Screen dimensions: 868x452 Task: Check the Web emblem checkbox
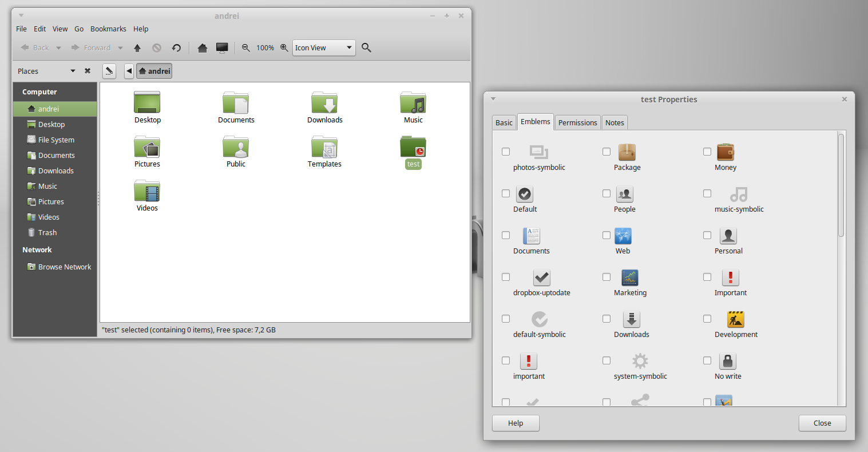(607, 235)
